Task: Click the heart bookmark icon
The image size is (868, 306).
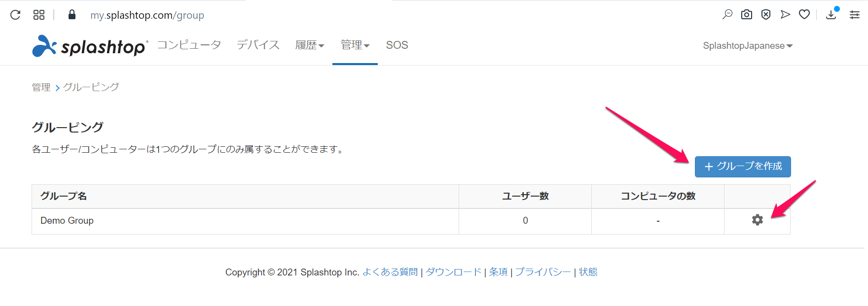Action: coord(804,15)
